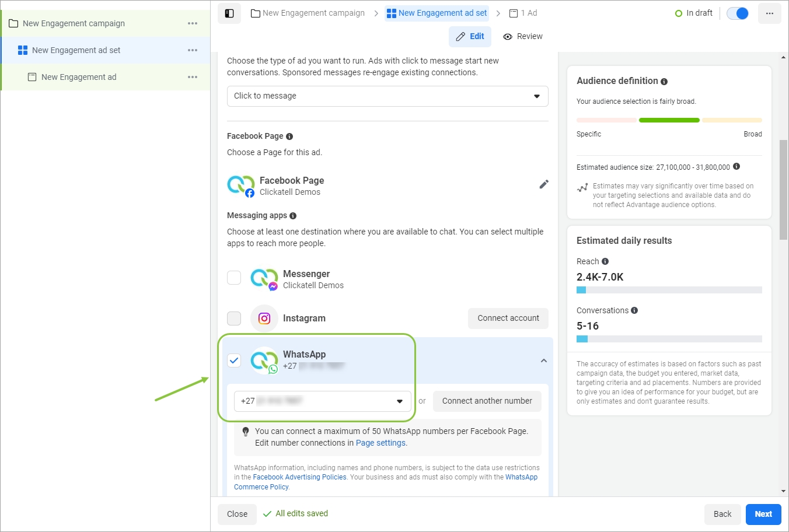The image size is (789, 532).
Task: Click the Connect another number button
Action: tap(487, 401)
